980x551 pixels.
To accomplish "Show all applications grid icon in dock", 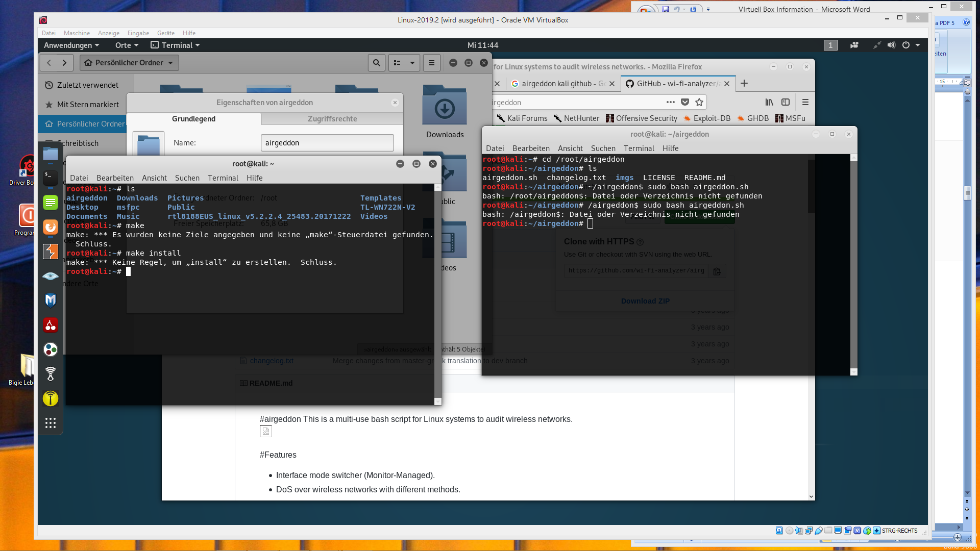I will point(50,423).
